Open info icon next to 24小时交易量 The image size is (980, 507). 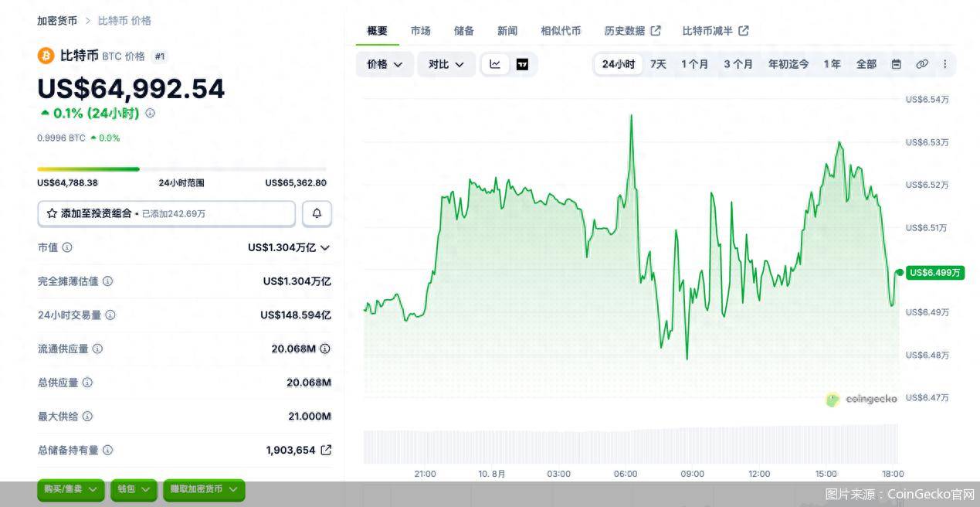(110, 315)
